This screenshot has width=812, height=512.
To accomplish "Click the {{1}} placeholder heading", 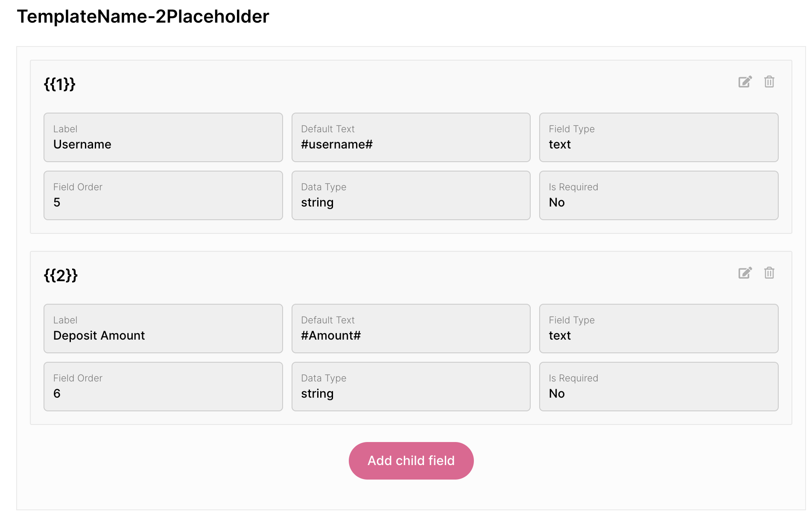I will point(60,84).
